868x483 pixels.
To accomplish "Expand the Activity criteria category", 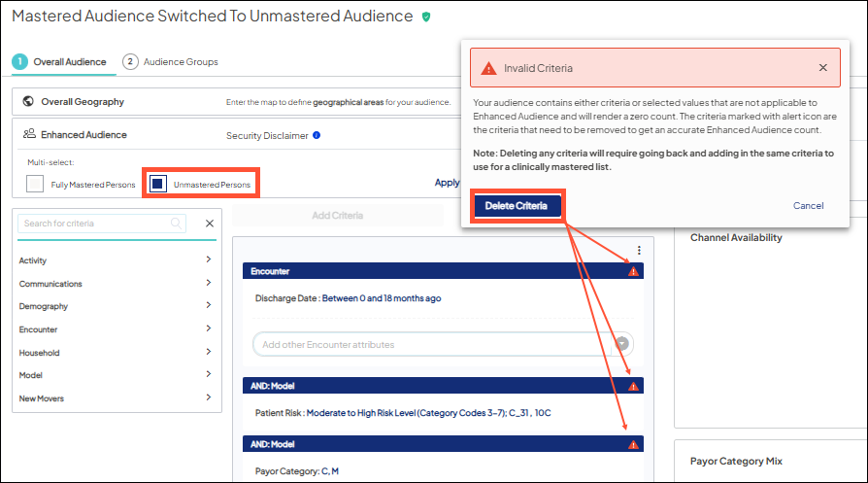I will tap(208, 260).
